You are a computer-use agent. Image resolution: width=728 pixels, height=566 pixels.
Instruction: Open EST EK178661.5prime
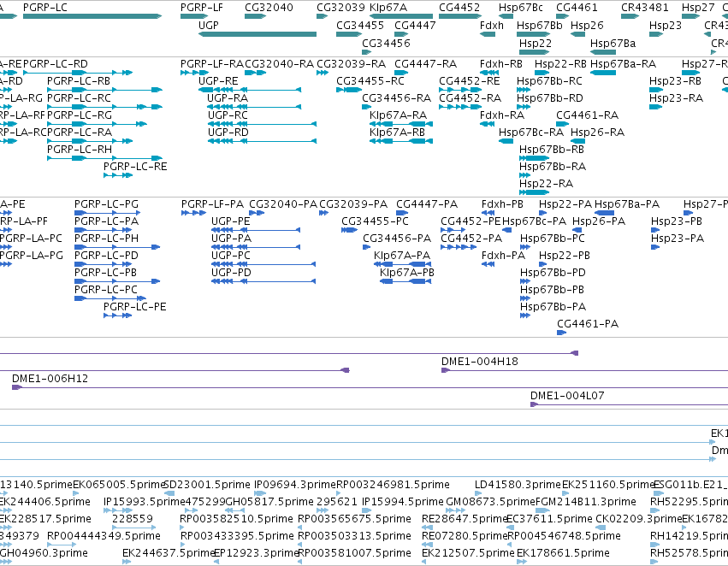[x=563, y=553]
